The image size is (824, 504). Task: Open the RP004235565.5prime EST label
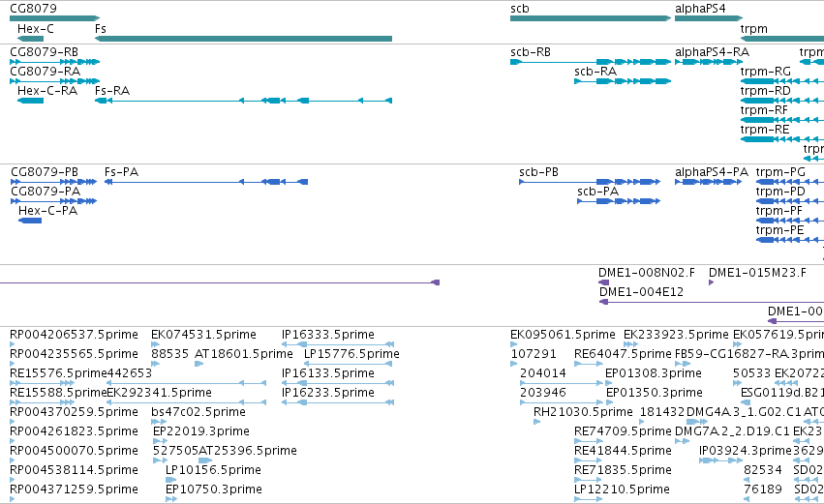75,354
